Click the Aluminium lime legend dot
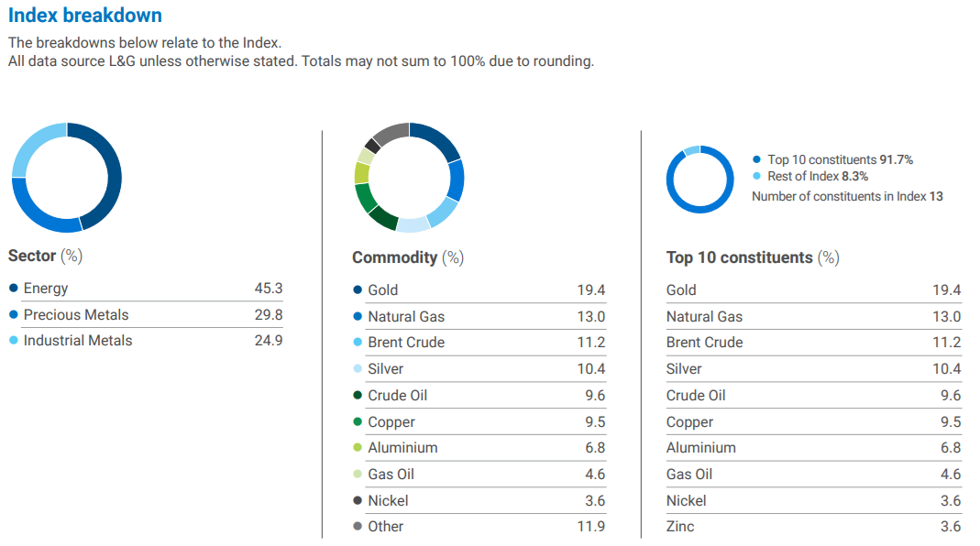This screenshot has width=980, height=546. point(358,448)
